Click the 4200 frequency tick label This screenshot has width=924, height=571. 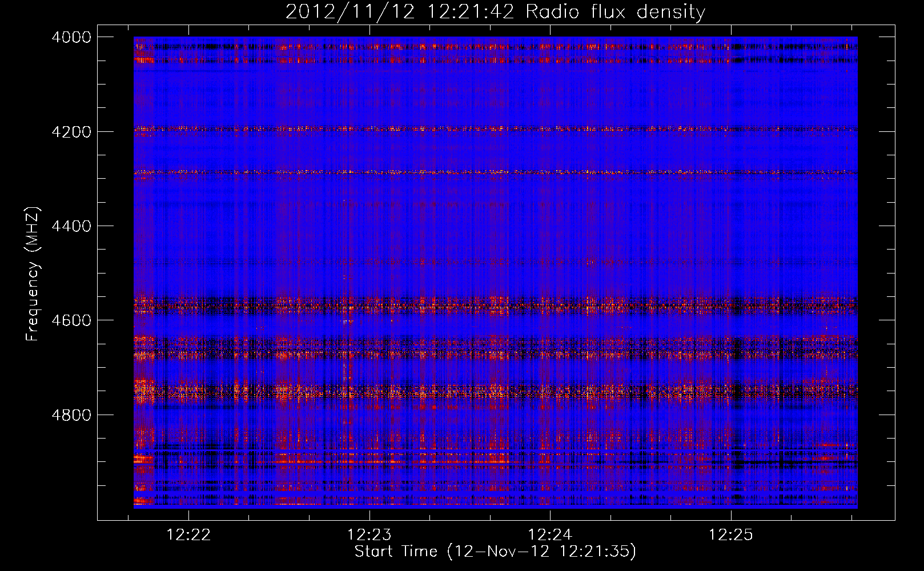point(71,132)
